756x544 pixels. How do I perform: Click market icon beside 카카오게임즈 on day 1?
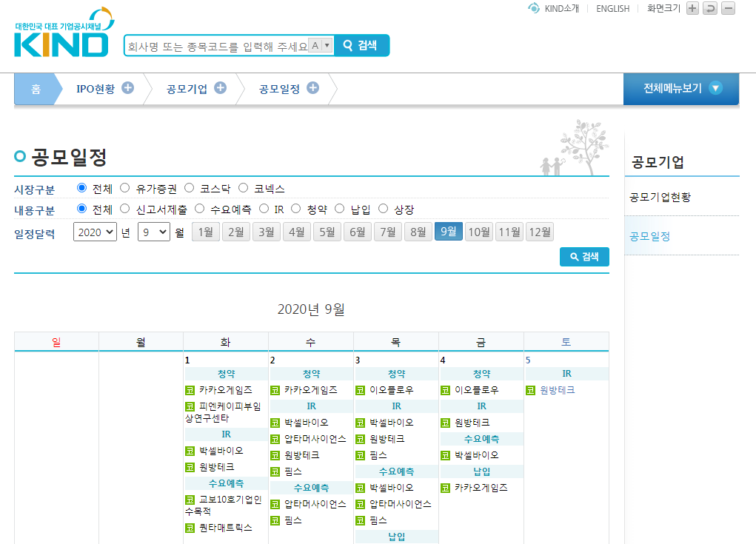pyautogui.click(x=190, y=390)
